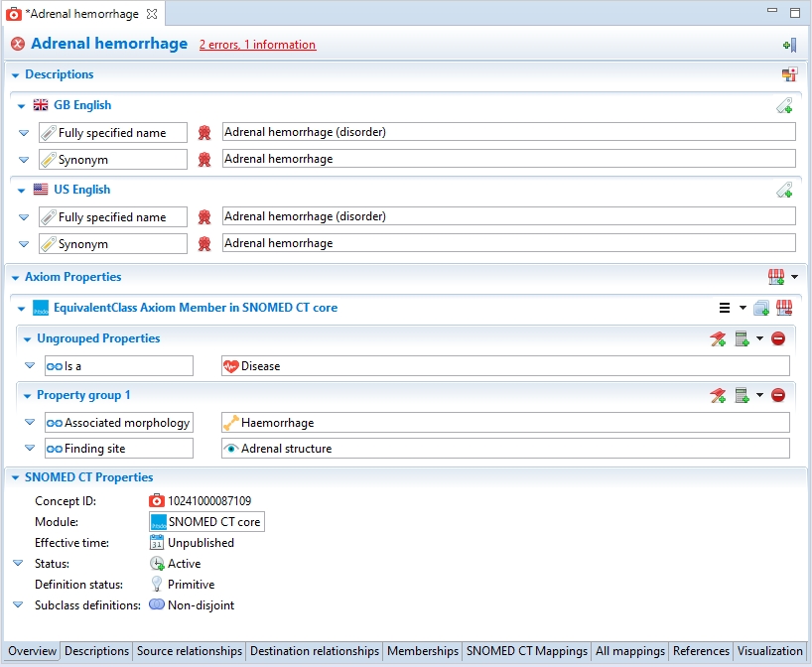Screen dimensions: 812x667
Task: Open the dropdown arrow beside Axiom Properties add icon
Action: (794, 277)
